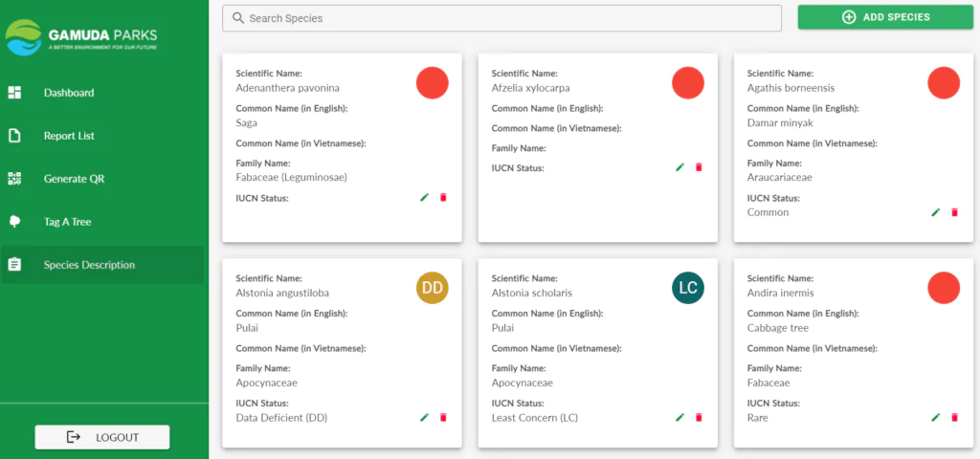The width and height of the screenshot is (980, 459).
Task: Click trash icon on Andira inermis card
Action: click(x=954, y=417)
